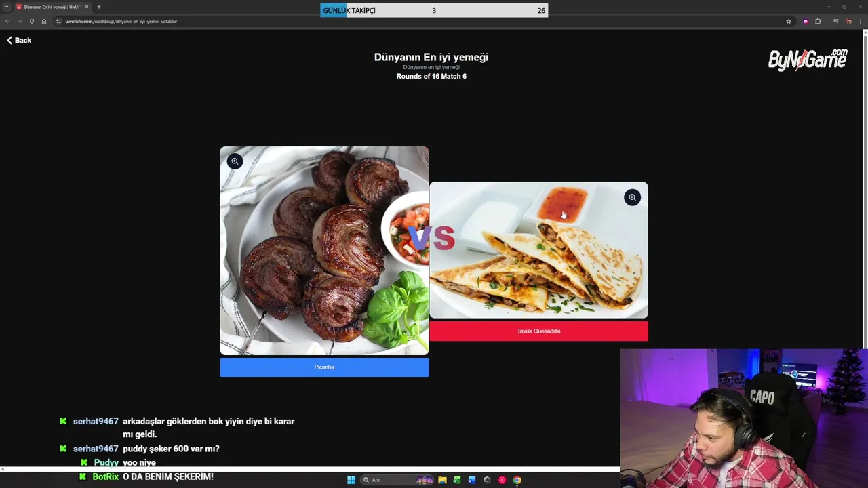Screen dimensions: 868x488
Task: Open the Chrome three-dot menu
Action: (862, 21)
